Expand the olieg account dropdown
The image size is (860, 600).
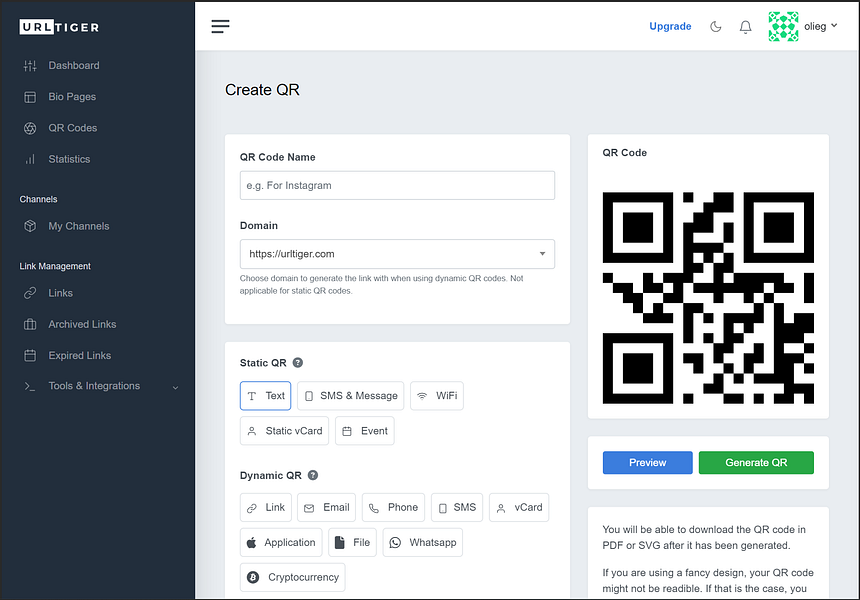pyautogui.click(x=821, y=26)
